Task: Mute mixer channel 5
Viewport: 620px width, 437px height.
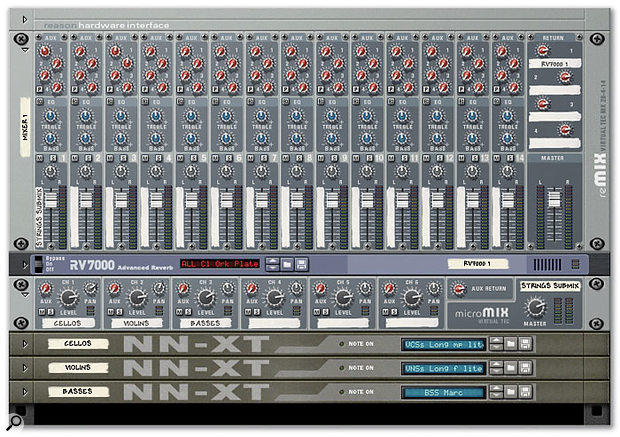Action: [x=180, y=158]
